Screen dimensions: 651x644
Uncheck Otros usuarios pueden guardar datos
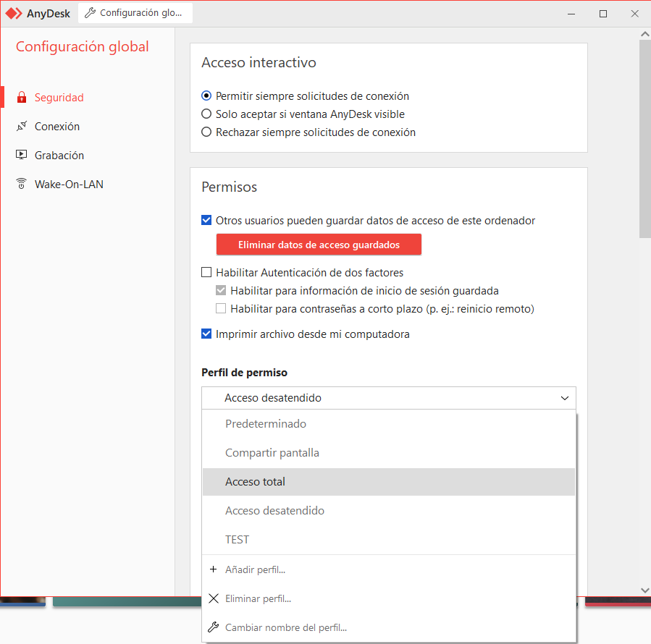pos(206,220)
